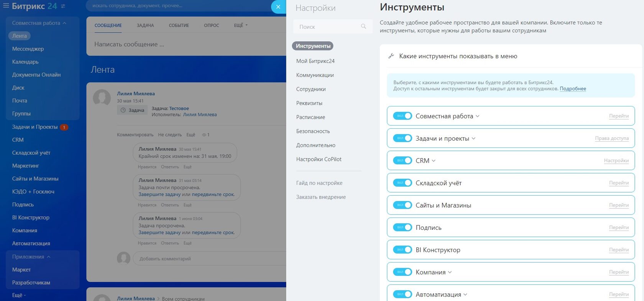
Task: Click the wrench icon beside tools heading
Action: pyautogui.click(x=391, y=56)
